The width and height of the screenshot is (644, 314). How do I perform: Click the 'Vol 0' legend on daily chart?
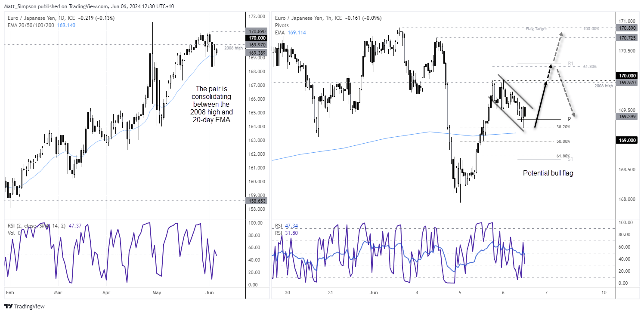pos(13,232)
